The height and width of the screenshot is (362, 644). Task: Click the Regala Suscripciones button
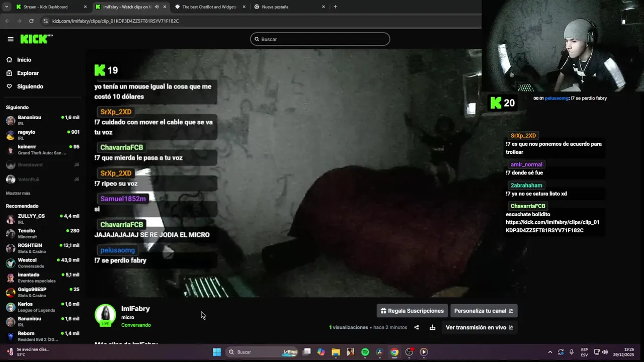coord(412,311)
